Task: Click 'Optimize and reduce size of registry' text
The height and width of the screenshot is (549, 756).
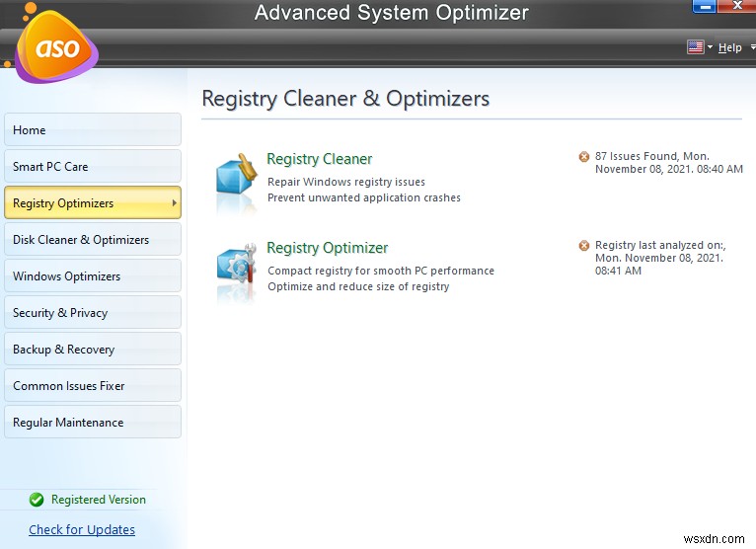Action: [358, 286]
